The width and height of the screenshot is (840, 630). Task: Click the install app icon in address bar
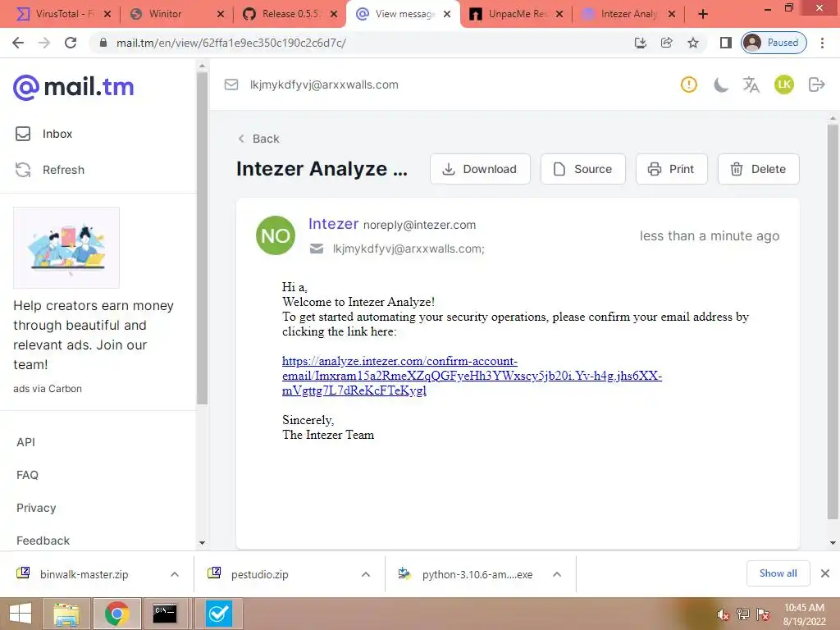640,43
